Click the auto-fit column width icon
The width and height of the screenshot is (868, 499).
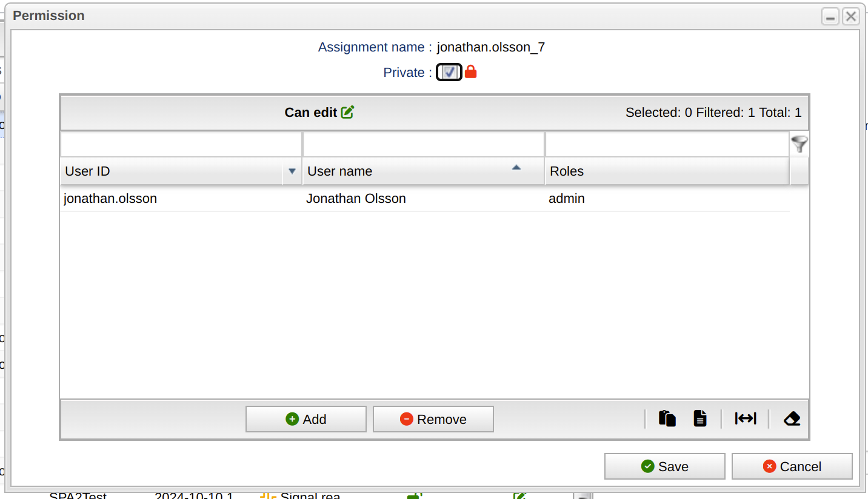pyautogui.click(x=745, y=418)
